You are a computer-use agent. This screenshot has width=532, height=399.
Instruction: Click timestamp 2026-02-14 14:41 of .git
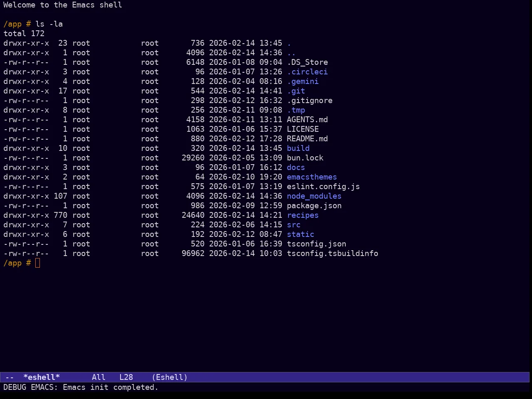tap(246, 91)
